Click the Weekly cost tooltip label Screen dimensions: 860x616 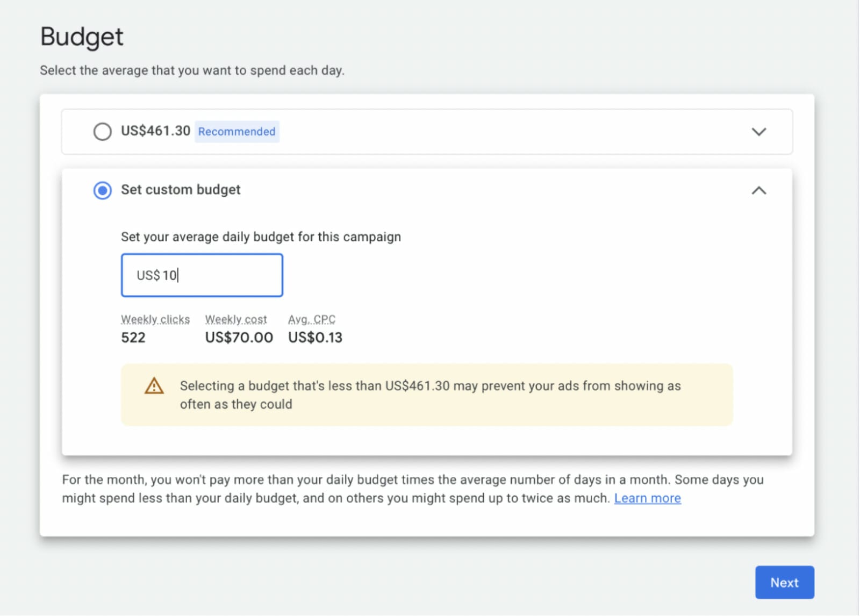point(236,319)
